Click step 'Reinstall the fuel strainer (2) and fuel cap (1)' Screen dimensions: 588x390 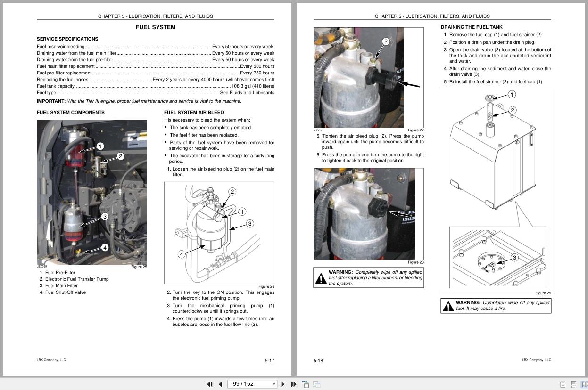point(494,82)
